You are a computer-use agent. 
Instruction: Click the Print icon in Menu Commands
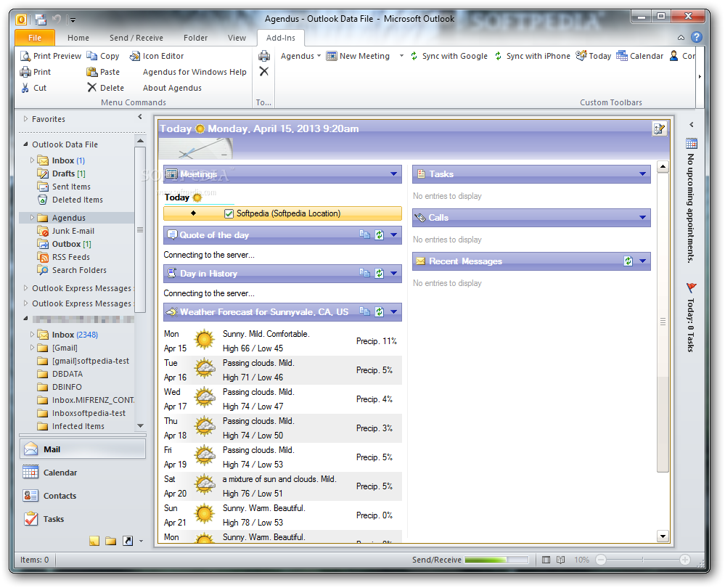pos(25,72)
